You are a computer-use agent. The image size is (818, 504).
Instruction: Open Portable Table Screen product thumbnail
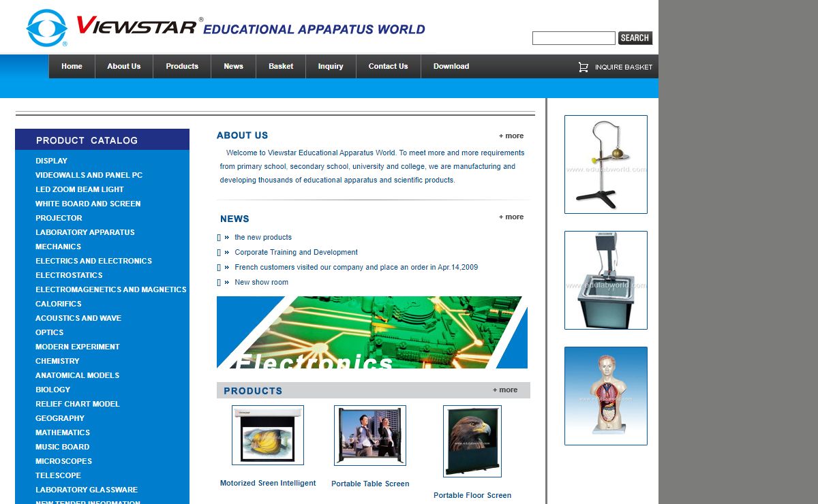click(370, 435)
